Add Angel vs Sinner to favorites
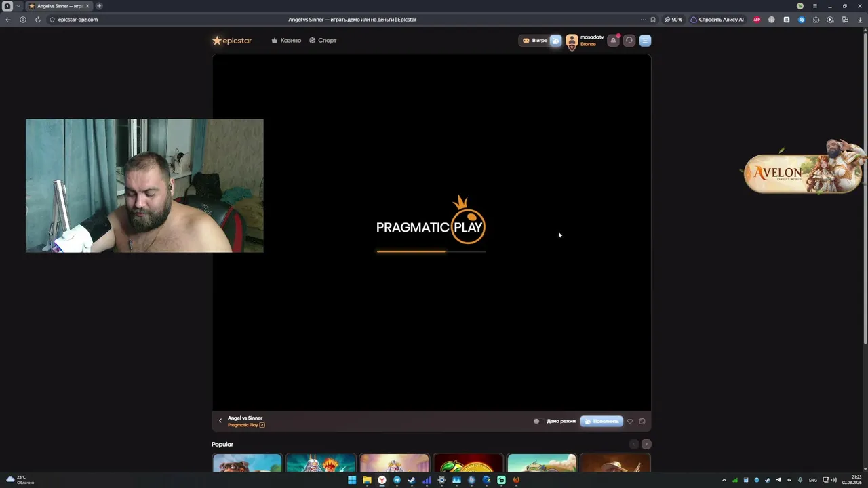 630,421
